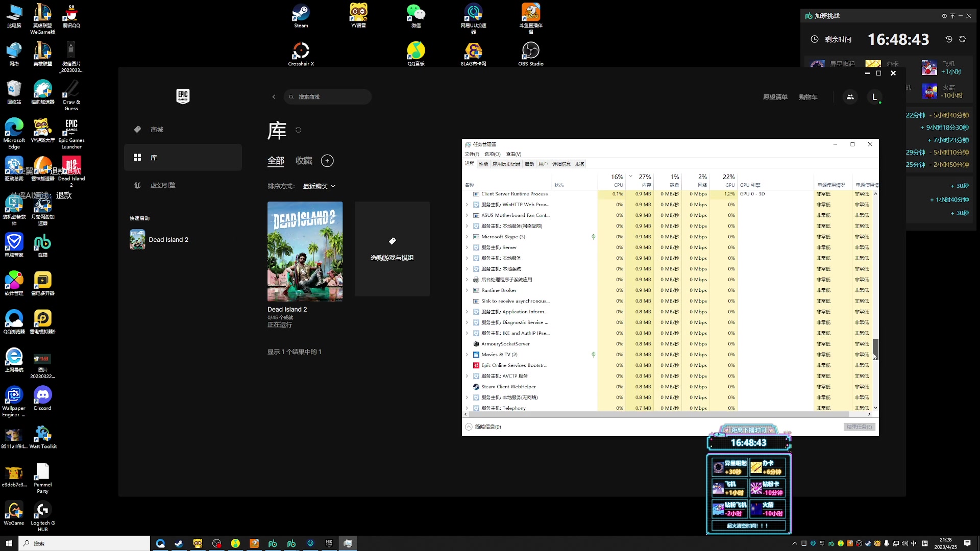
Task: Click Steam icon in Windows taskbar
Action: tap(179, 543)
